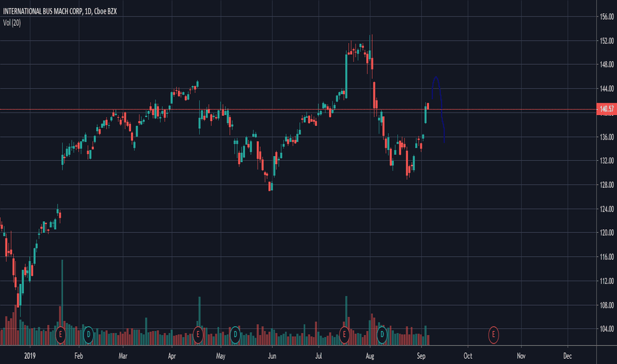The image size is (617, 364).
Task: Click the 116.00 price axis label
Action: click(x=607, y=257)
